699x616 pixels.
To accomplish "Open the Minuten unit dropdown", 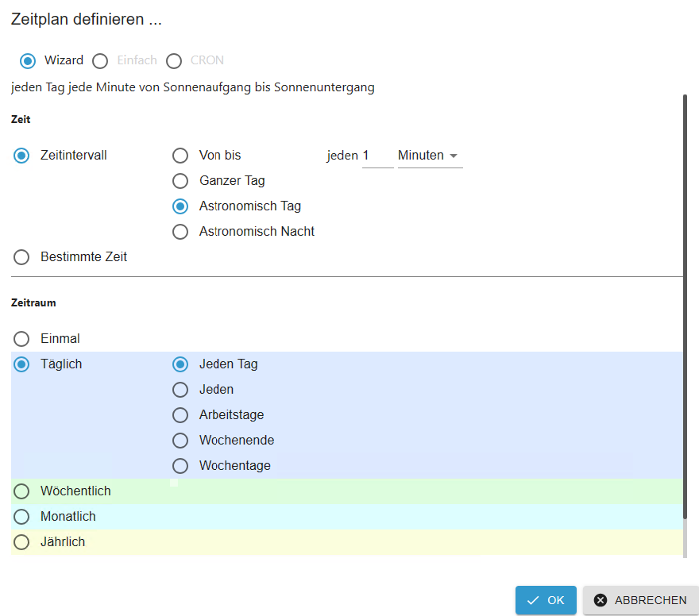I will [429, 156].
